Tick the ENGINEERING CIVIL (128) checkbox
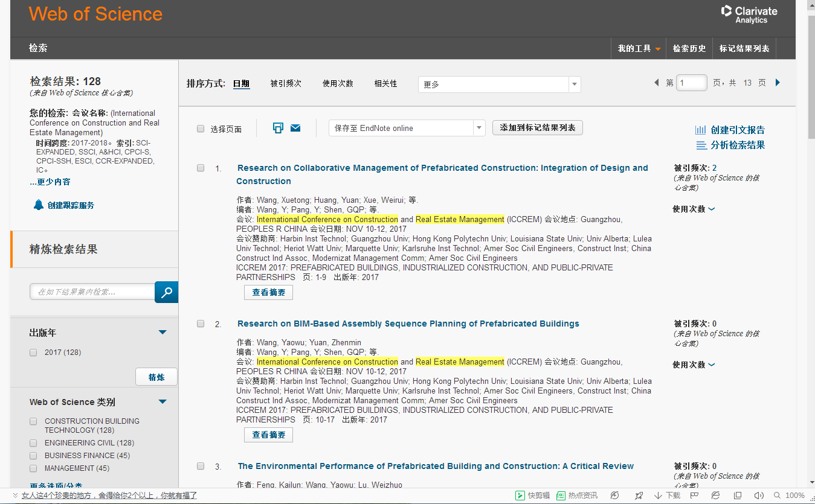 (x=33, y=443)
